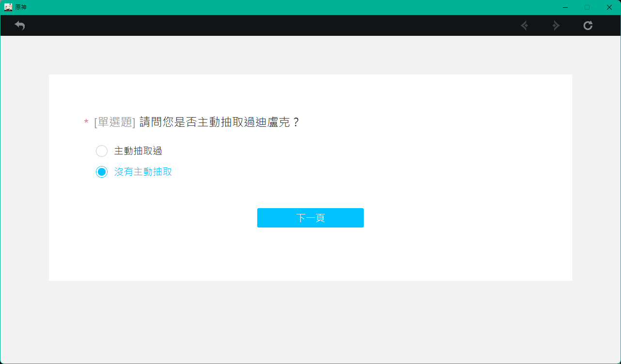Screen dimensions: 621x364
Task: Select the 沒有主動抽取 radio option
Action: click(102, 172)
